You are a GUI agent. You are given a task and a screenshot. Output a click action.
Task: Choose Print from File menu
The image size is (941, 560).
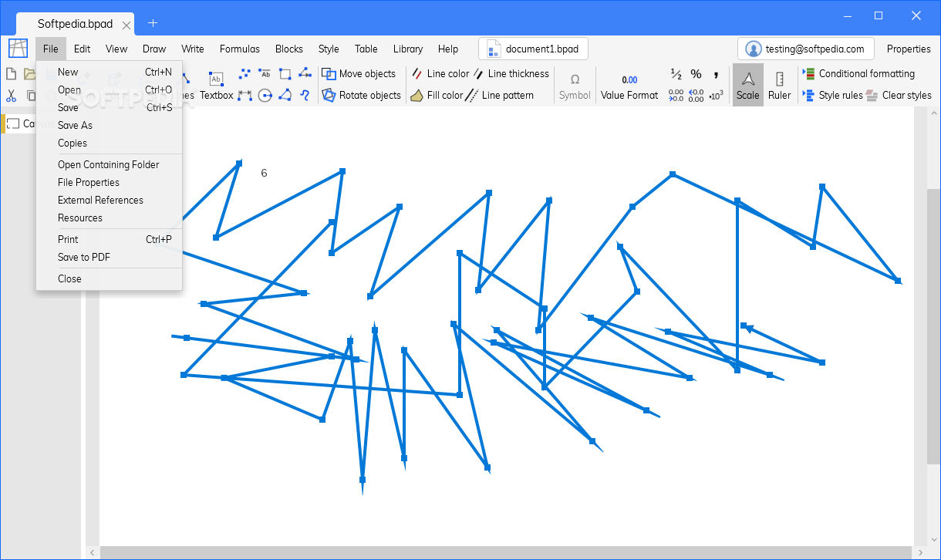[x=109, y=239]
